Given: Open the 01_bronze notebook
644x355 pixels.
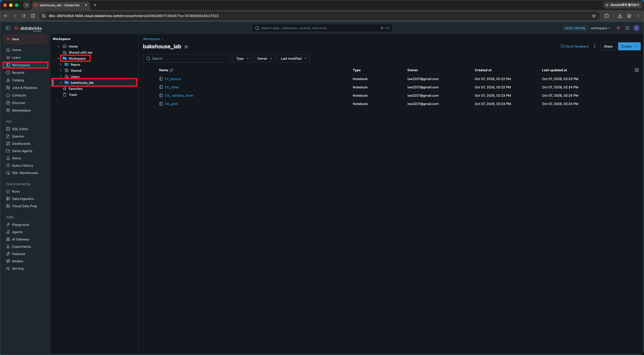Looking at the screenshot, I should [173, 79].
